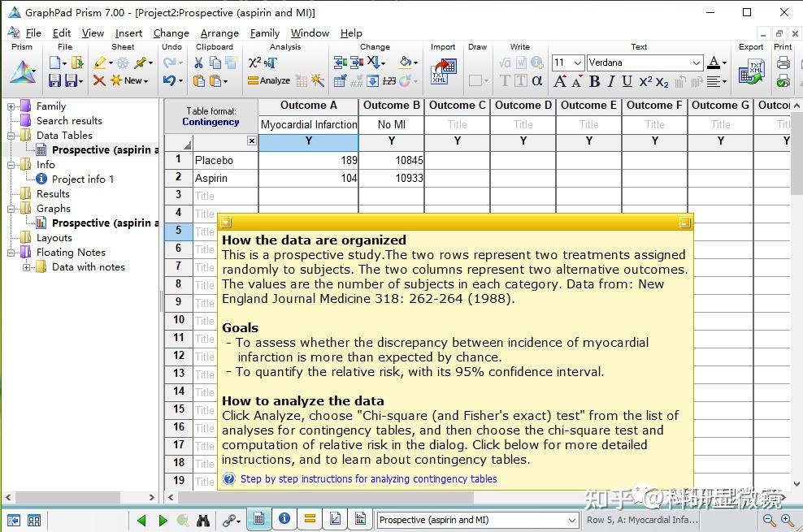Open text color dropdown arrow
This screenshot has width=803, height=532.
click(x=724, y=63)
